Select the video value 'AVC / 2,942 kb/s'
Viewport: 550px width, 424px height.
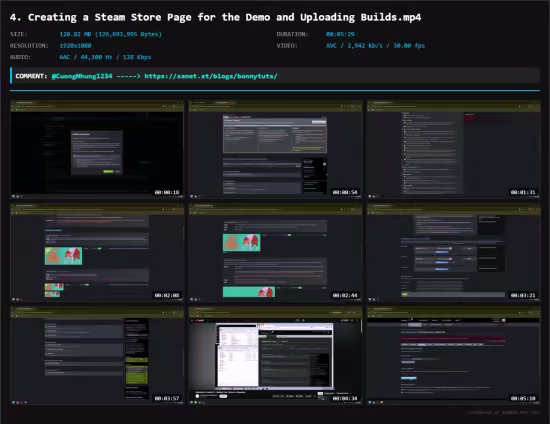pyautogui.click(x=375, y=46)
